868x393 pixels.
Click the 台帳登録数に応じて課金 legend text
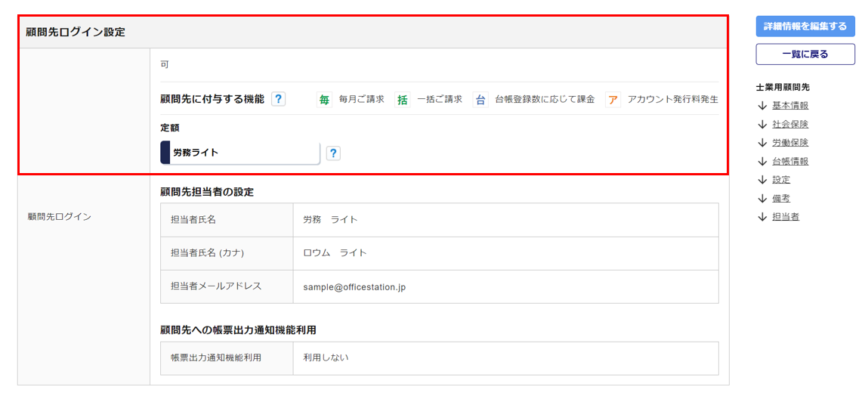545,101
